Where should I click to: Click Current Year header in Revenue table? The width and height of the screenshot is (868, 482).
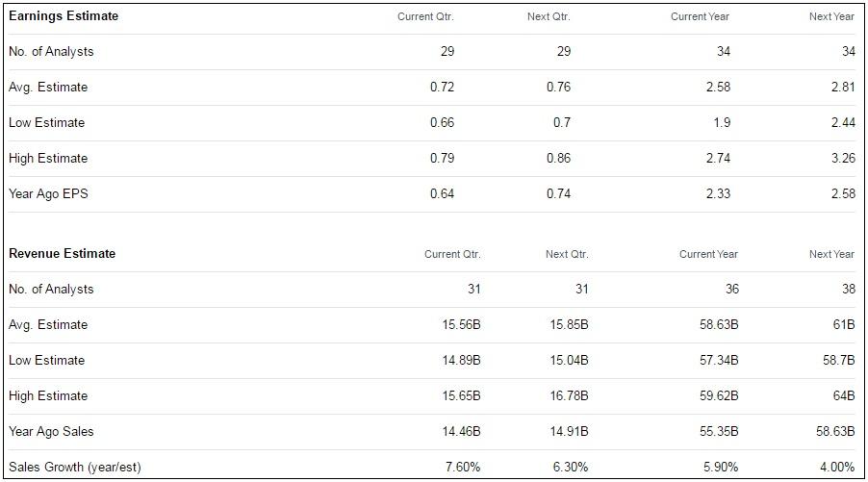[708, 254]
